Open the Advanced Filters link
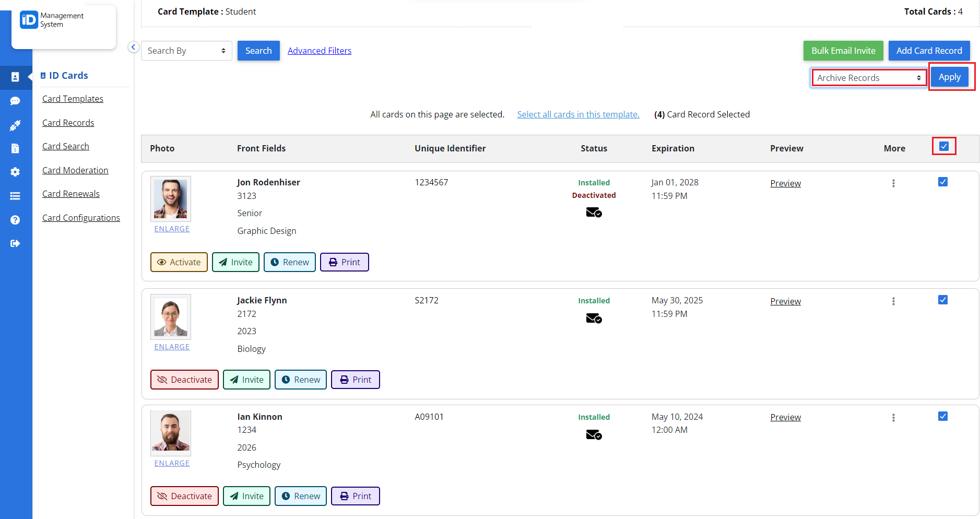 (320, 51)
